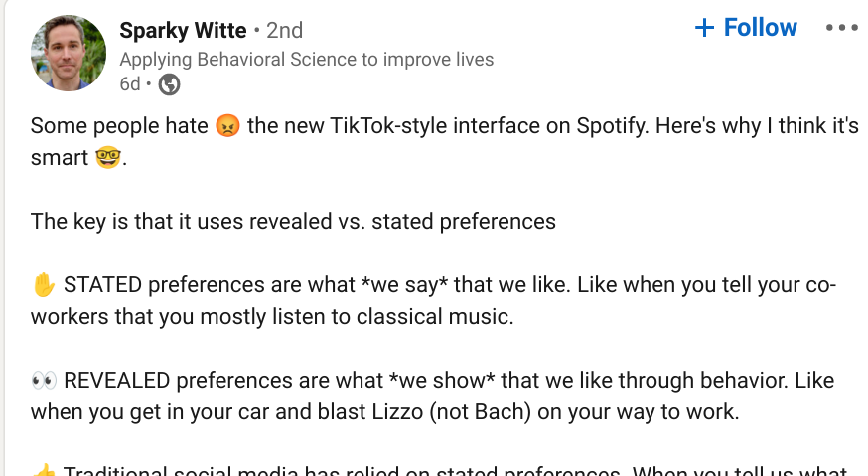The width and height of the screenshot is (868, 476).
Task: Click the pointing hand emoji before Traditional
Action: pos(44,470)
